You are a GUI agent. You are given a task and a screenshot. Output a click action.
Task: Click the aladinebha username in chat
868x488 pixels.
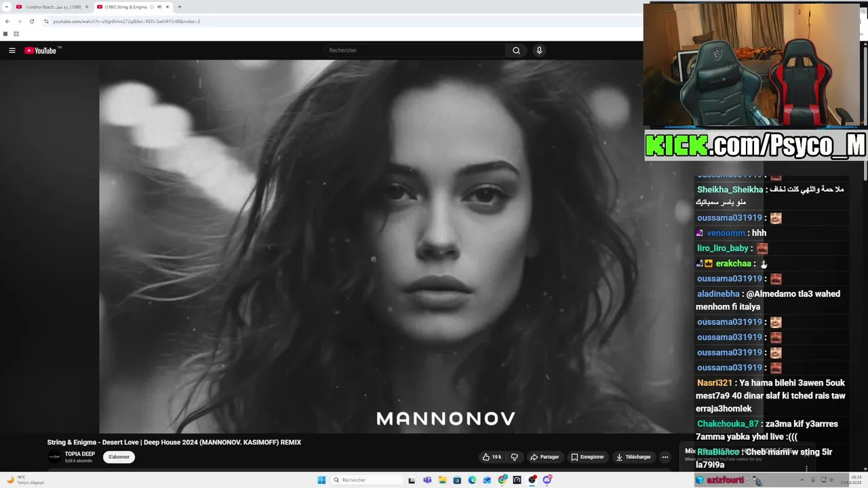[718, 294]
